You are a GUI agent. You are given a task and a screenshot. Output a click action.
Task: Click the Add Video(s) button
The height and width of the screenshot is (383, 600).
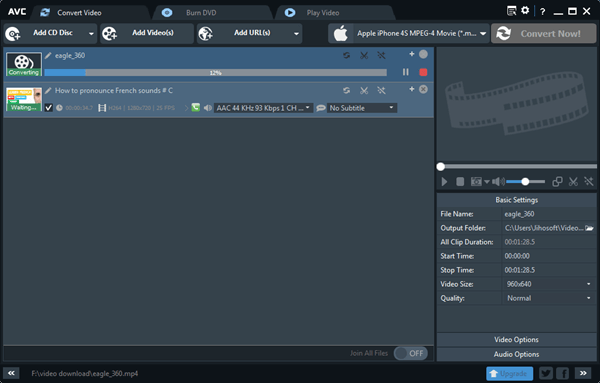pos(147,33)
